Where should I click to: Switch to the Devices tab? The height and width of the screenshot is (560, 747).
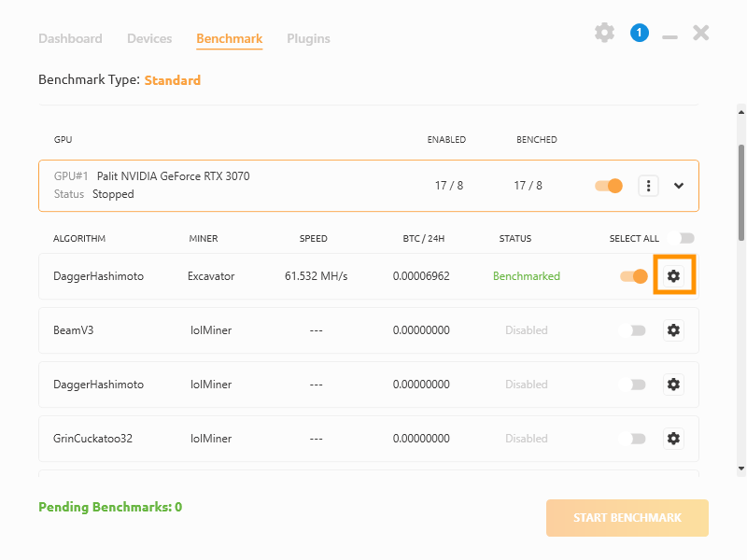pos(149,38)
